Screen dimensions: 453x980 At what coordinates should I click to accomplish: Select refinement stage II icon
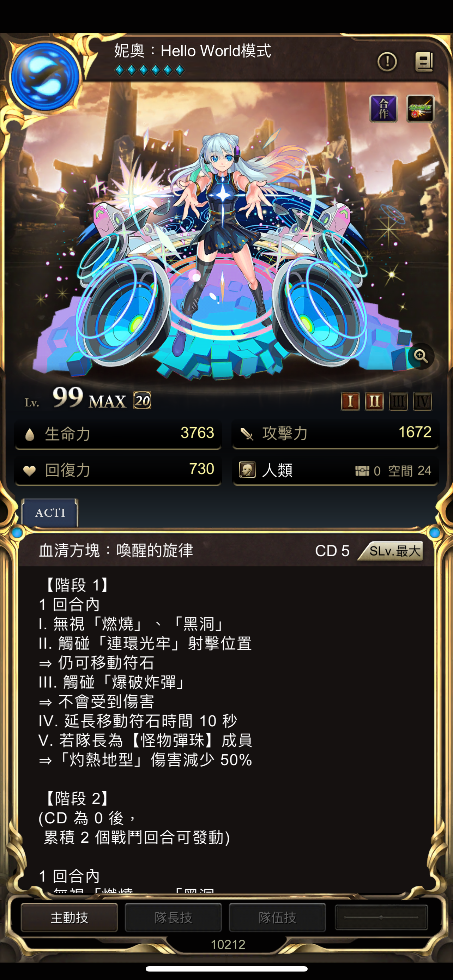(374, 401)
